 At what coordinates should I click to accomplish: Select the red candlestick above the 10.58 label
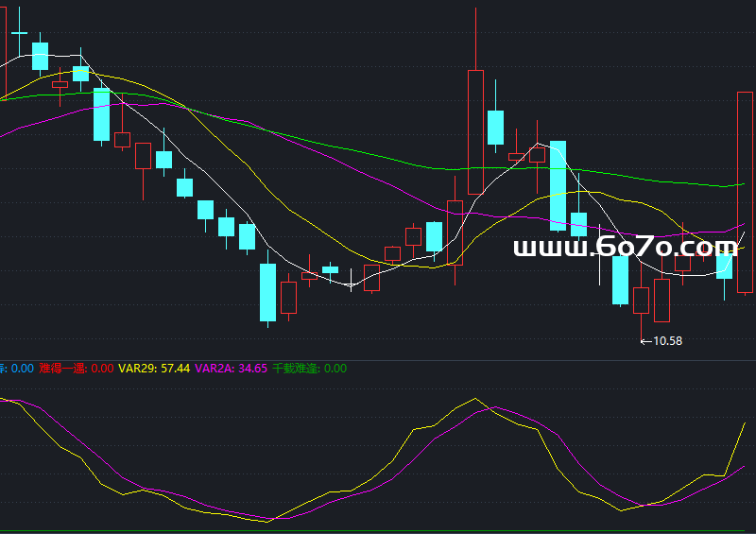pos(642,301)
